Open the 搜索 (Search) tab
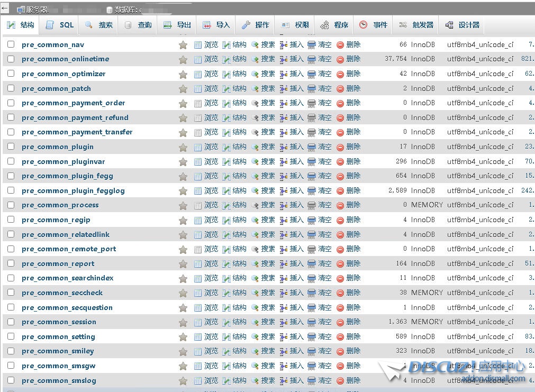535x392 pixels. (98, 25)
